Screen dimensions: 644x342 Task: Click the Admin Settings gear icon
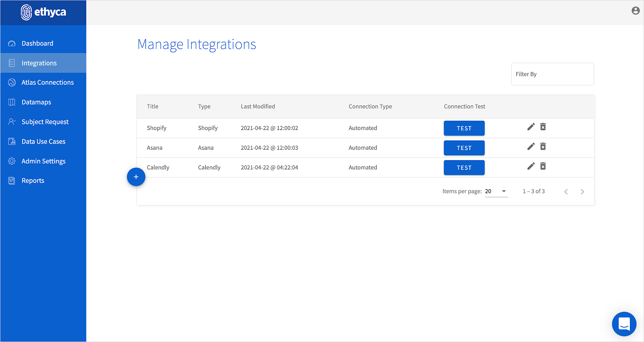(12, 161)
